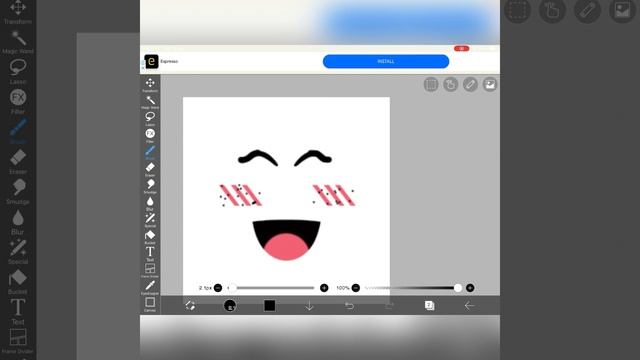Click the large Smudge icon in the background toolbar
This screenshot has width=640, height=360.
pos(18,187)
